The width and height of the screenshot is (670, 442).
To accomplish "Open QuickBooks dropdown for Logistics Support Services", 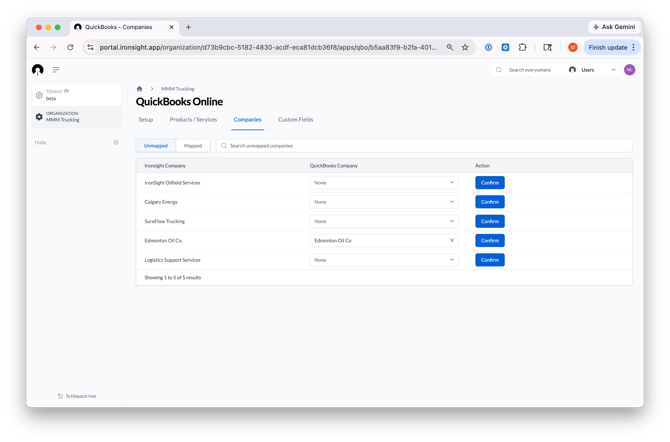I will (x=384, y=260).
